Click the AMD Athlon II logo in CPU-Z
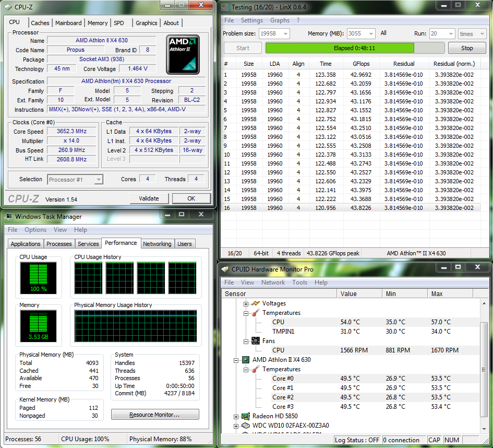Image resolution: width=493 pixels, height=448 pixels. coord(183,55)
